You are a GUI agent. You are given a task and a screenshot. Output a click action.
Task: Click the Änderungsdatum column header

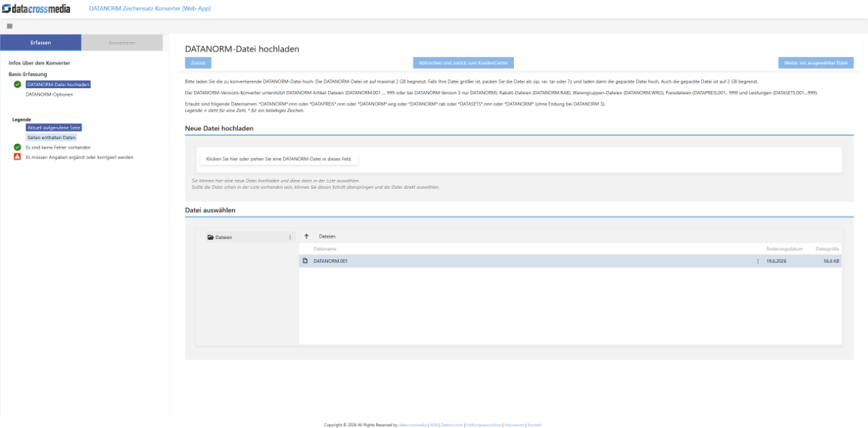(x=785, y=248)
